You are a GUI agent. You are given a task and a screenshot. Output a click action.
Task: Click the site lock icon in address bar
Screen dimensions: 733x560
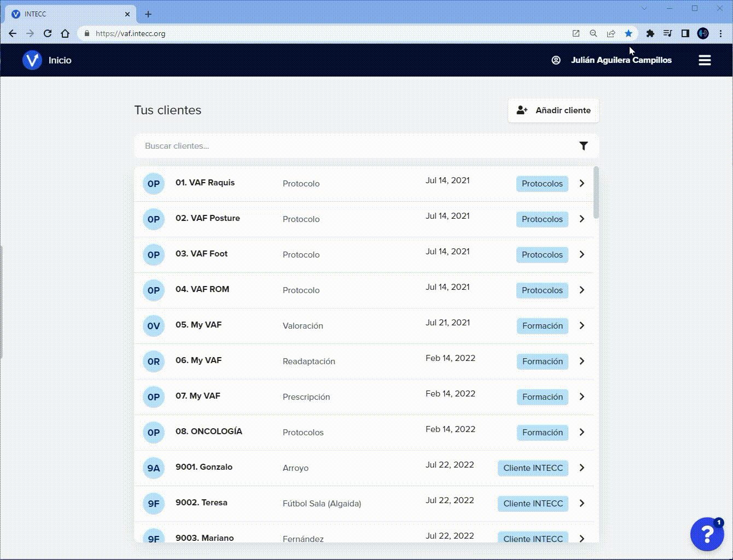click(x=86, y=33)
